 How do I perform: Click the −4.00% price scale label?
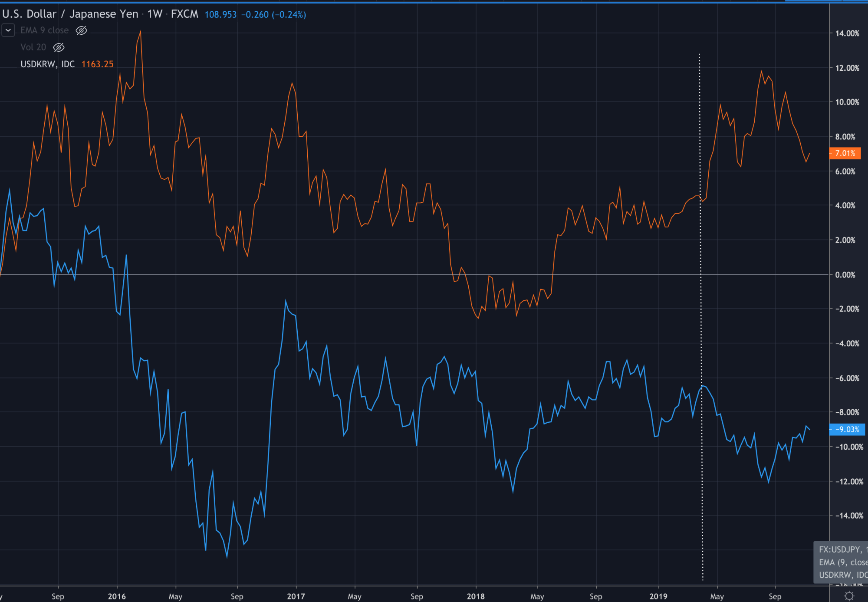point(847,343)
